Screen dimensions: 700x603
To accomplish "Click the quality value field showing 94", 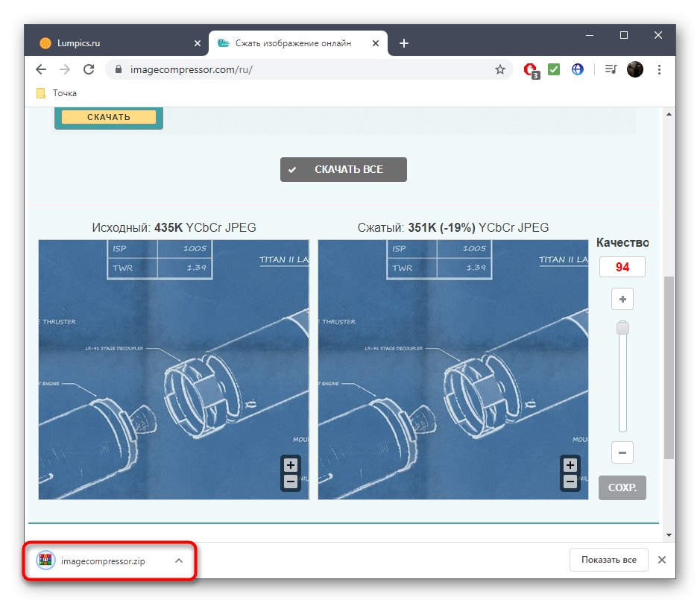I will [622, 266].
